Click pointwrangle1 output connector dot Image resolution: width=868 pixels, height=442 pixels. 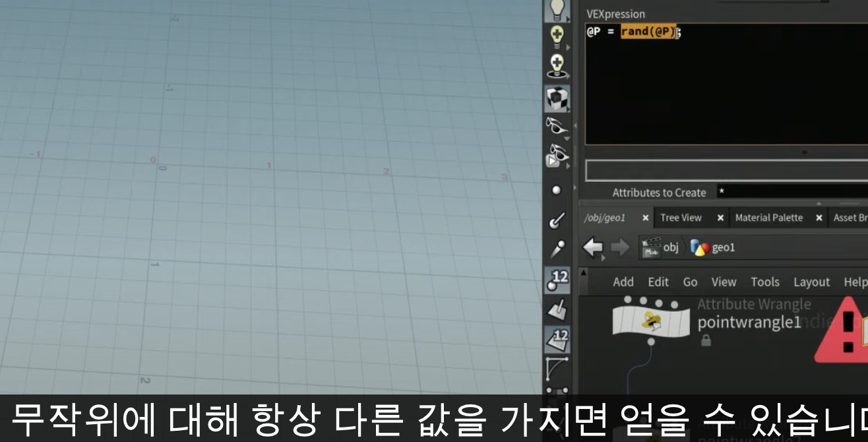click(651, 341)
